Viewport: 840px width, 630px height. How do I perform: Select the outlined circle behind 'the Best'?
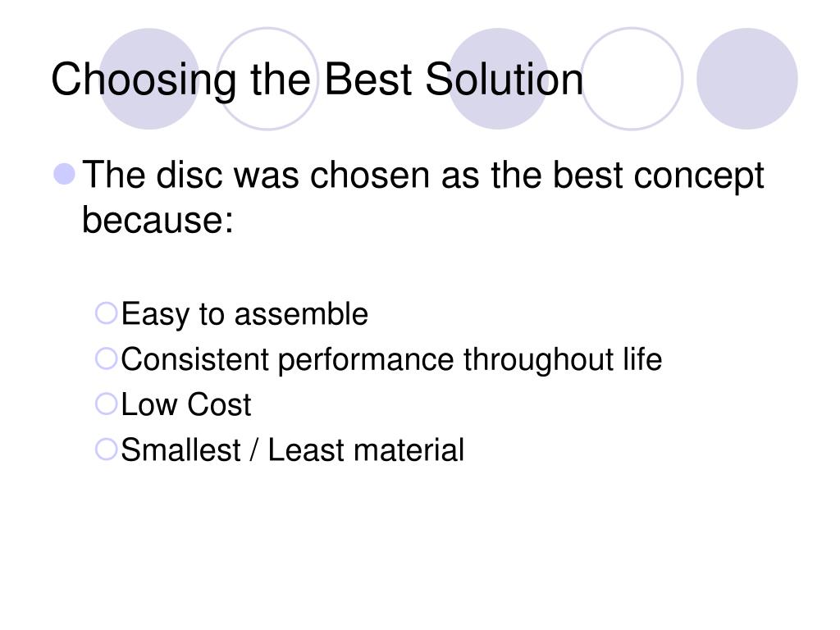pyautogui.click(x=267, y=79)
